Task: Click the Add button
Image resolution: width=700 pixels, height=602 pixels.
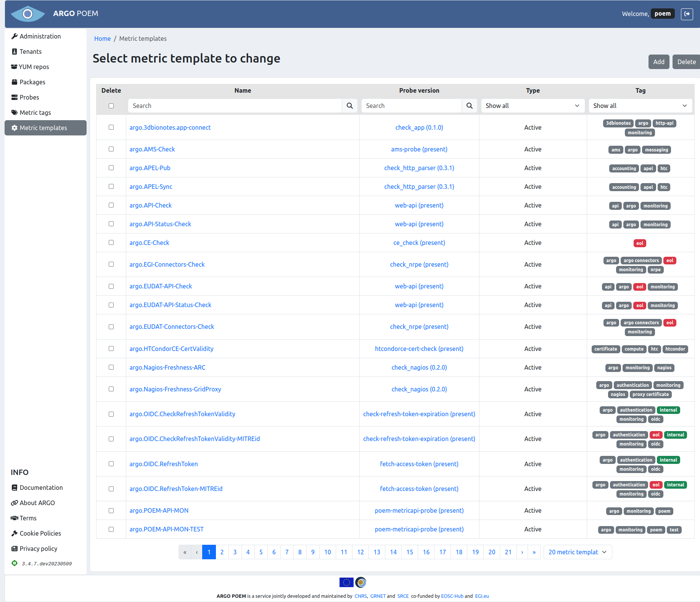Action: point(659,61)
